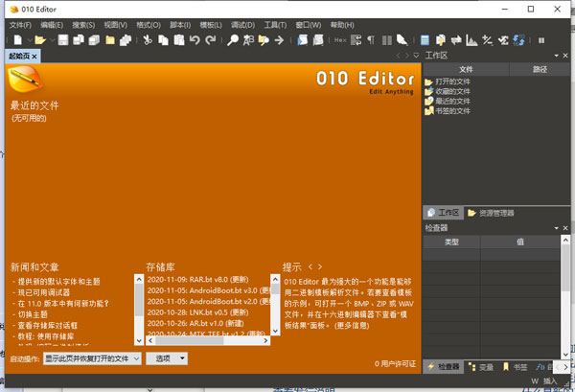Open the startup action dropdown
Screen dimensions: 575x392
(x=92, y=358)
